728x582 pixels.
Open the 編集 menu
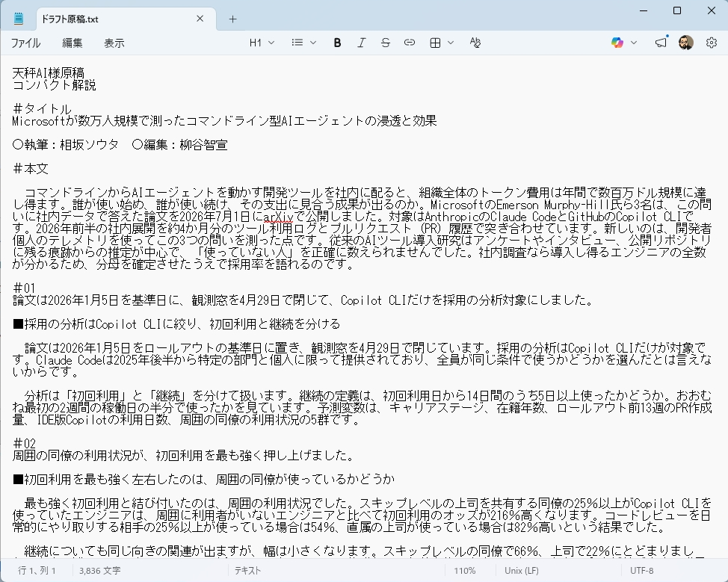coord(73,43)
